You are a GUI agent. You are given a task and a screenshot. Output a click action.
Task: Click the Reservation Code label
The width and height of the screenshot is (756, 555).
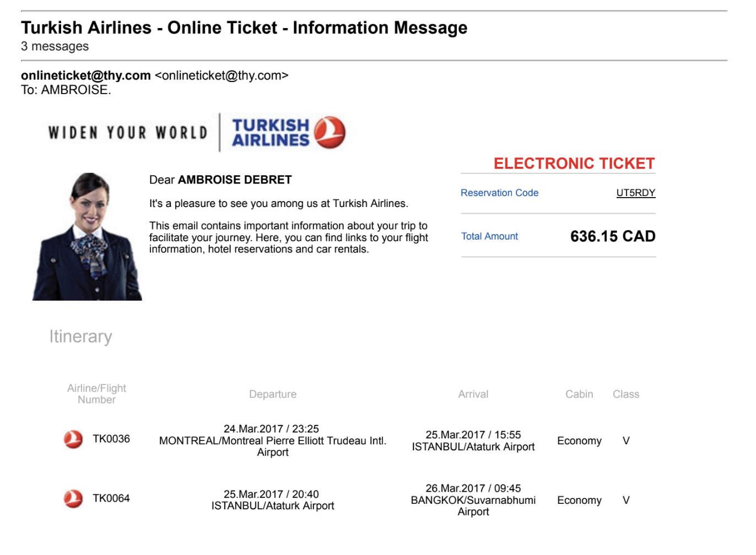[499, 193]
